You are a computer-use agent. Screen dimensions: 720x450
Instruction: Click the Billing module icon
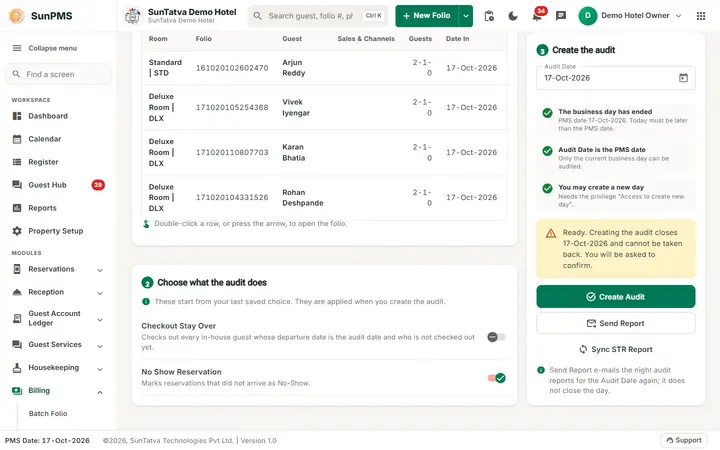coord(17,390)
